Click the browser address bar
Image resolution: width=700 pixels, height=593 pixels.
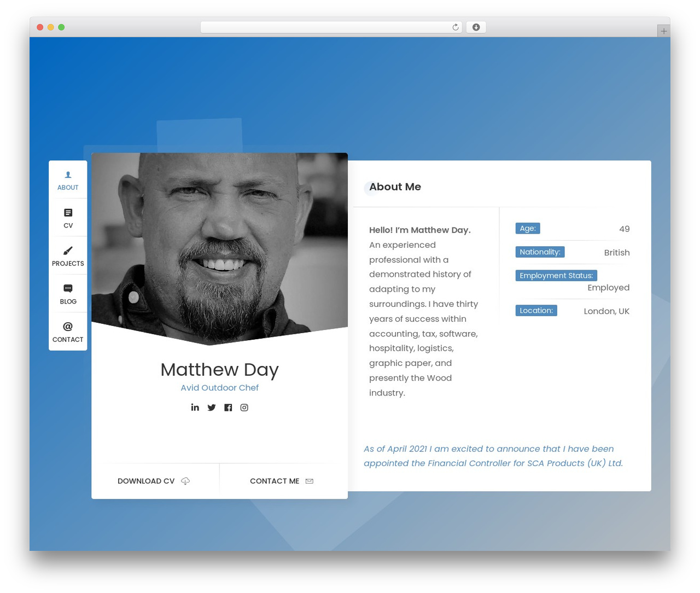331,27
